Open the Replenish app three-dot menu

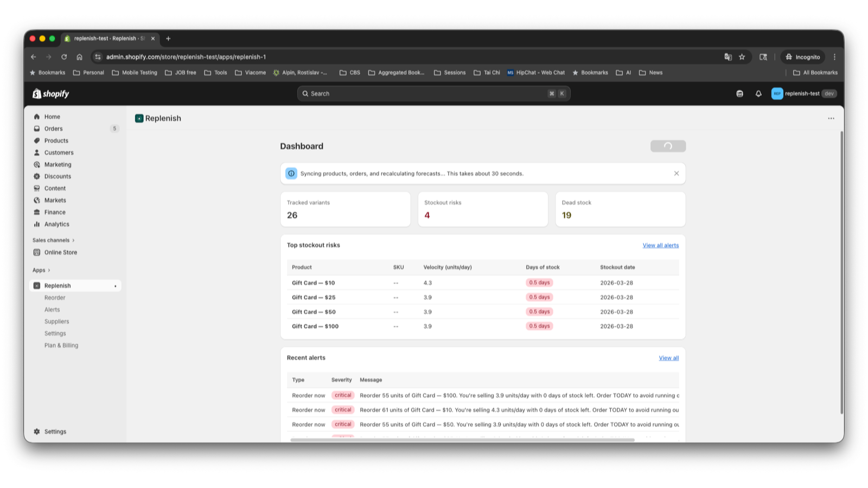tap(831, 118)
